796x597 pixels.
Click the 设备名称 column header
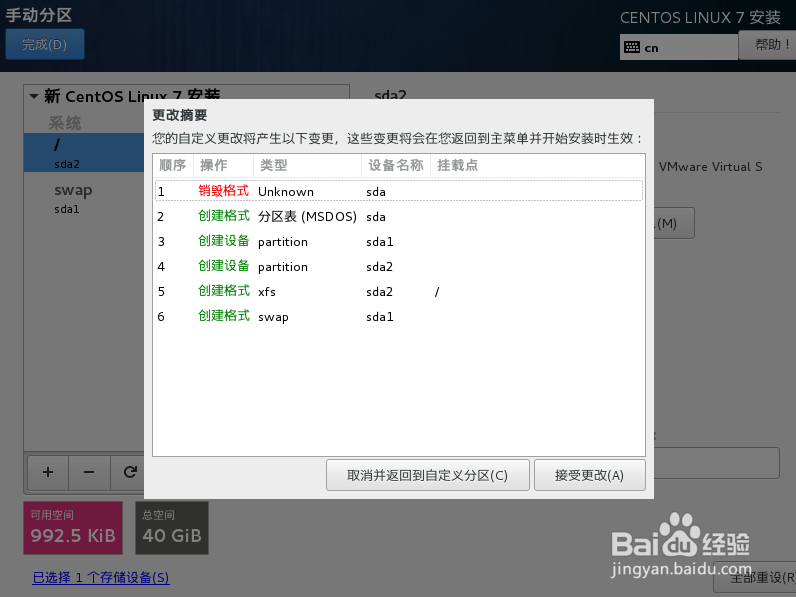point(395,165)
